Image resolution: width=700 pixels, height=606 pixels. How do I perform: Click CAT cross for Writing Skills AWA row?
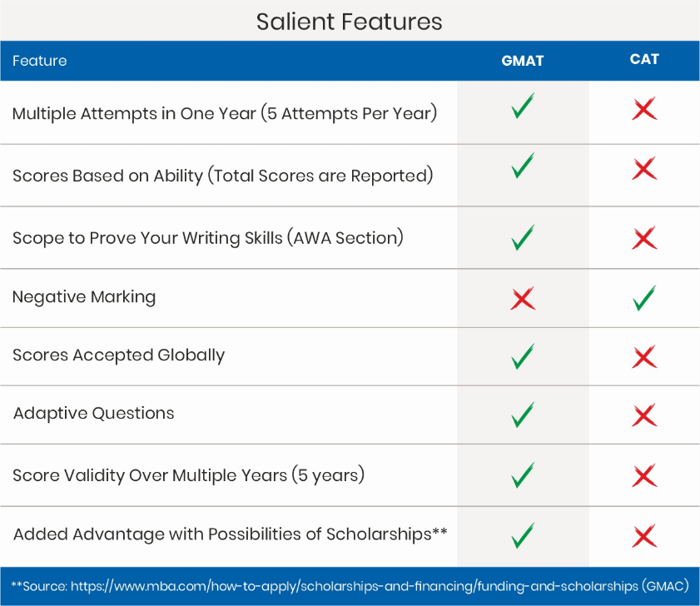[x=644, y=238]
